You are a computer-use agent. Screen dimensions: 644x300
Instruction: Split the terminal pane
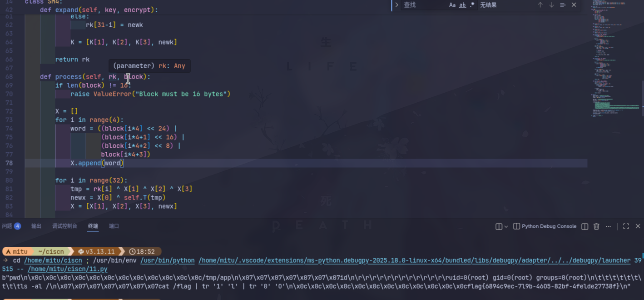pos(585,226)
